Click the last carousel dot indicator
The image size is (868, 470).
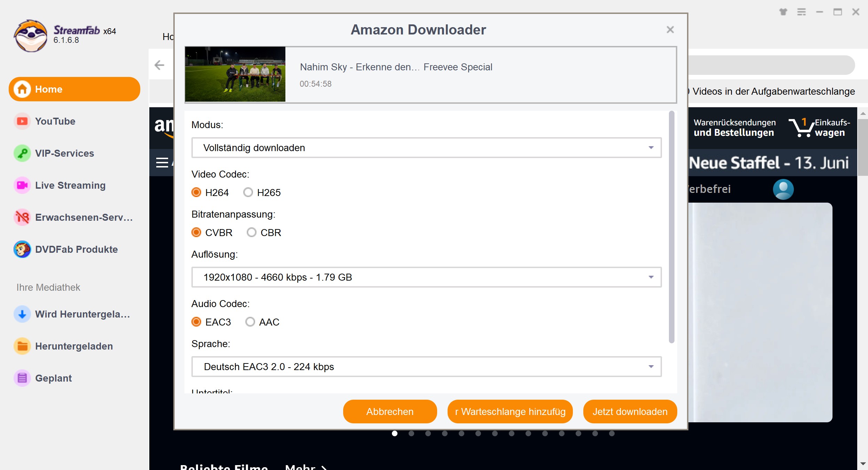coord(612,433)
